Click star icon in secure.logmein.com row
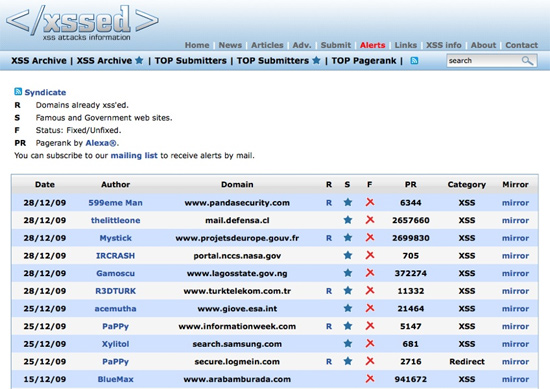The height and width of the screenshot is (389, 550). click(x=348, y=361)
